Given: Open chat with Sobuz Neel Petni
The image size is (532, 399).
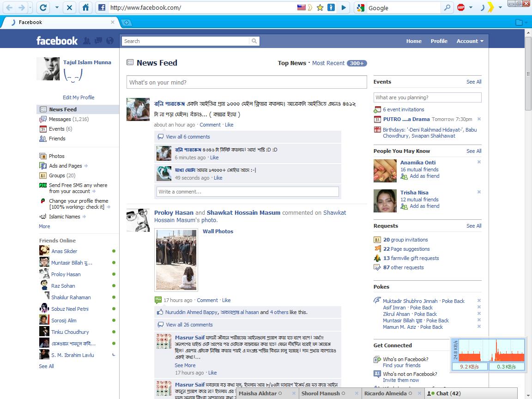Looking at the screenshot, I should pos(70,309).
